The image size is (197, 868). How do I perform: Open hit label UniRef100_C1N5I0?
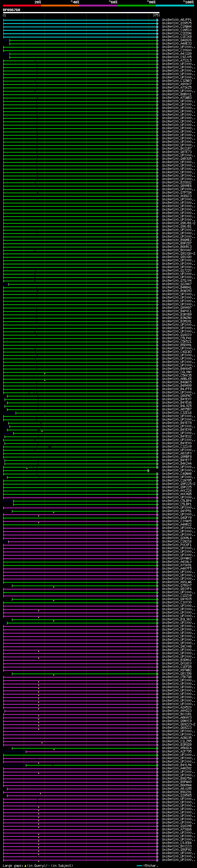177,30
